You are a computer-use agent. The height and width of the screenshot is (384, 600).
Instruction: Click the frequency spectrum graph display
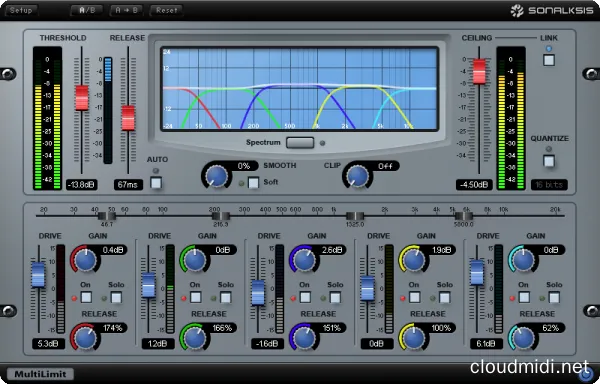coord(300,89)
